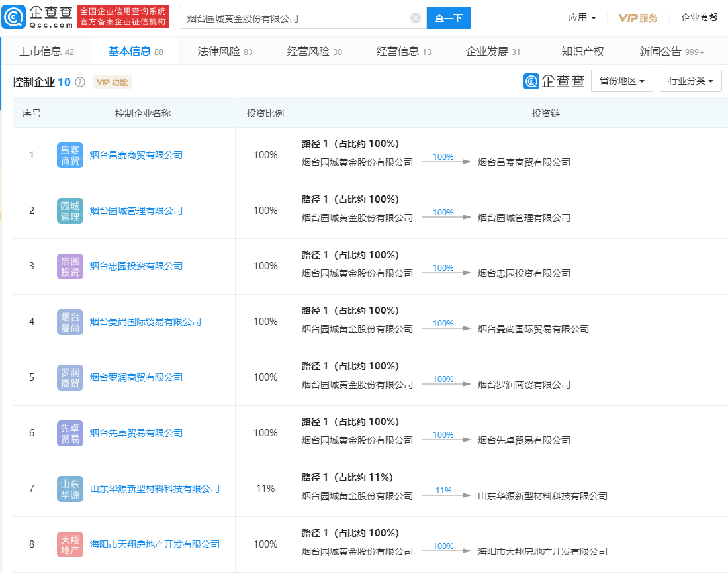Click the 序号 column header
This screenshot has width=728, height=574.
point(32,113)
